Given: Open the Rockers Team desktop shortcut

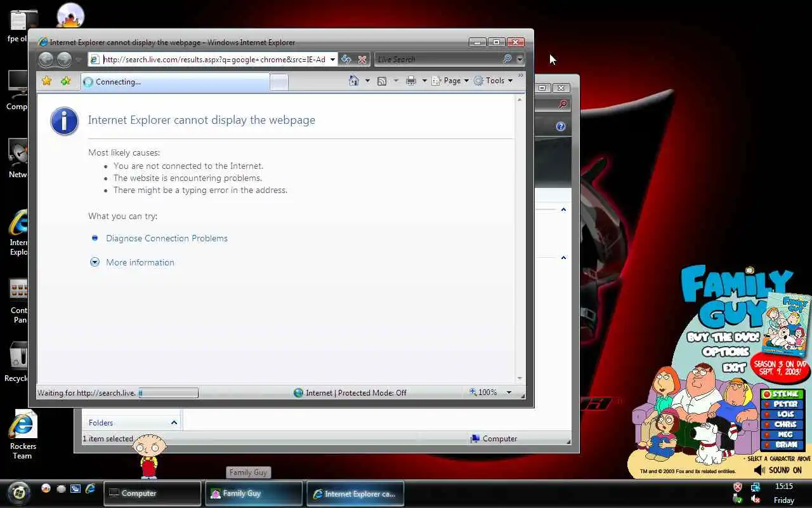Looking at the screenshot, I should pyautogui.click(x=22, y=435).
